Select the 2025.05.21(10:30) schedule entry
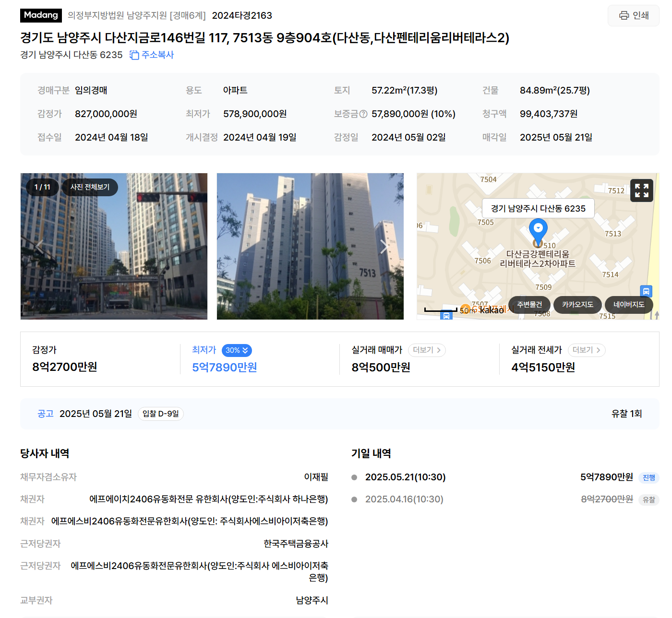672x618 pixels. tap(405, 477)
